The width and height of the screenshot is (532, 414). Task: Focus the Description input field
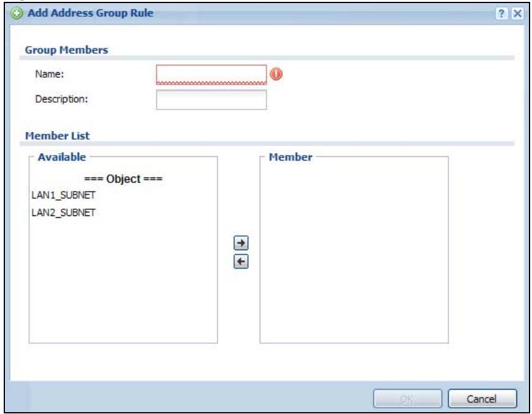coord(211,100)
